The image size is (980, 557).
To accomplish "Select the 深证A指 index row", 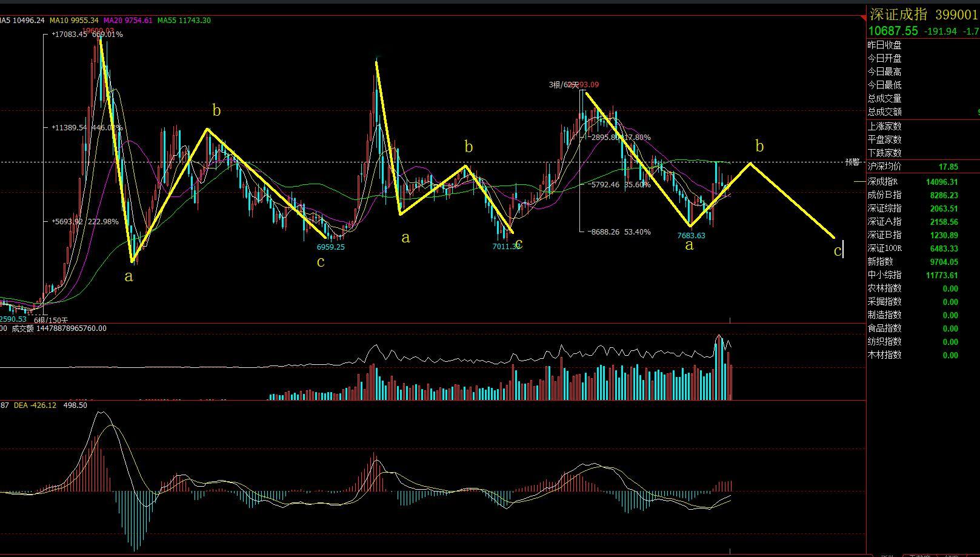I will [x=923, y=222].
